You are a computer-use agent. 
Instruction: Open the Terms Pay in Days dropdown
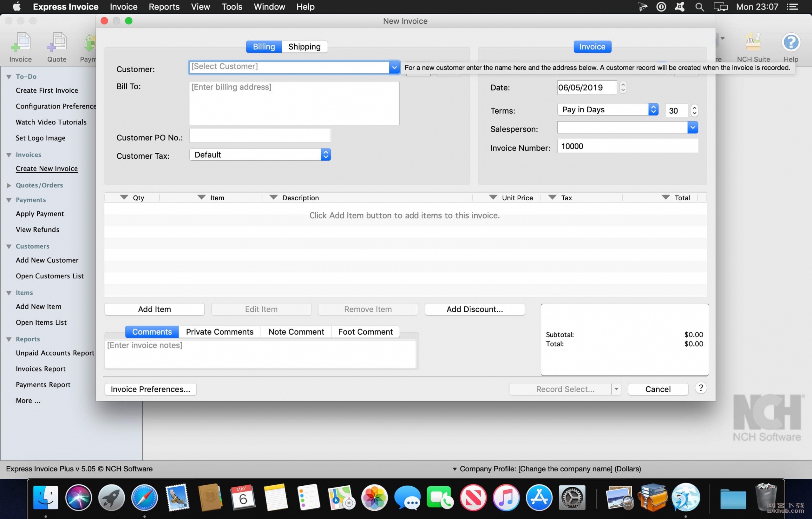tap(608, 109)
